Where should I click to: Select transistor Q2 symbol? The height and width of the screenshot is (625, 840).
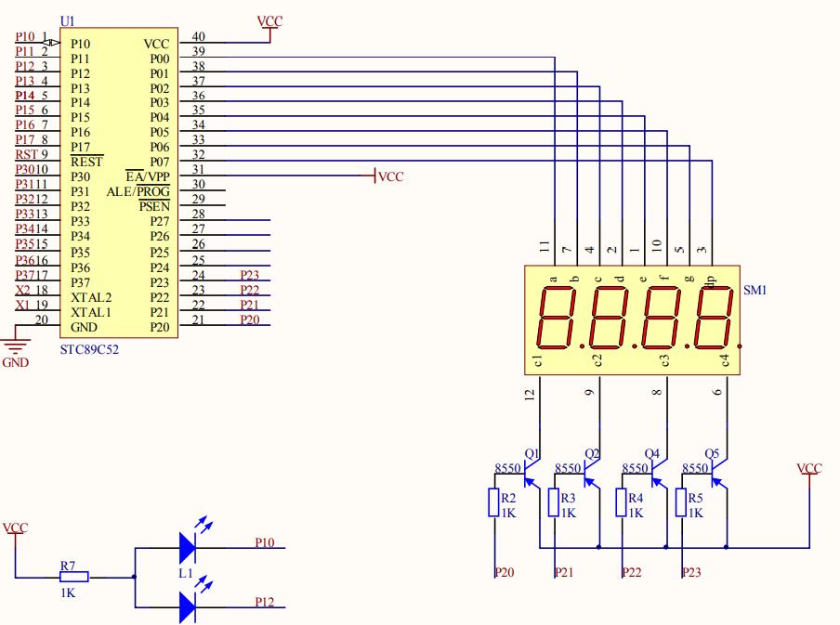pyautogui.click(x=590, y=474)
